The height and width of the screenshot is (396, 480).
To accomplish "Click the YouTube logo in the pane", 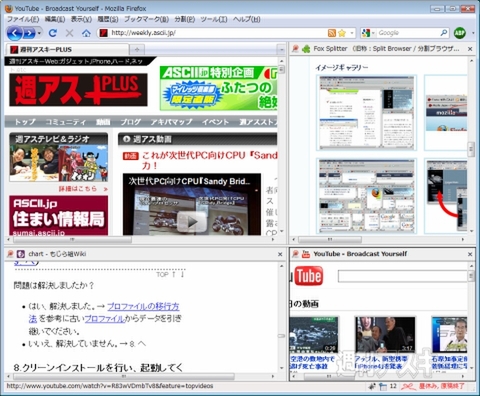I will pos(308,276).
